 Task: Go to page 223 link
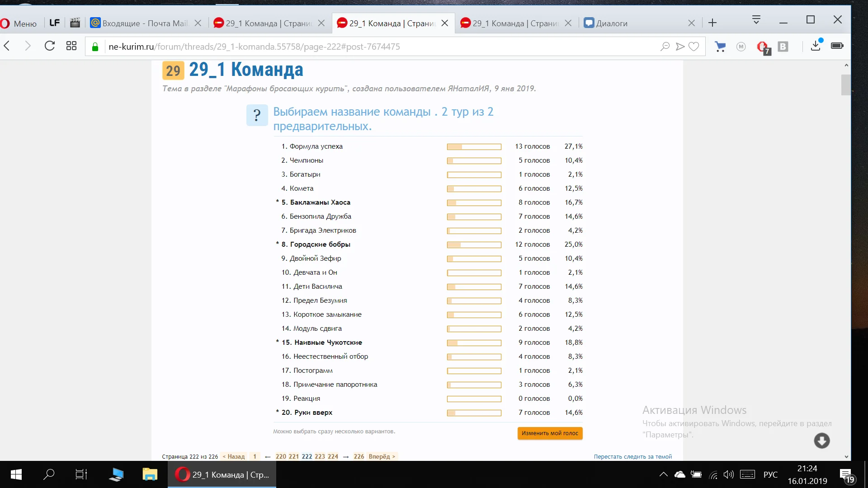320,457
